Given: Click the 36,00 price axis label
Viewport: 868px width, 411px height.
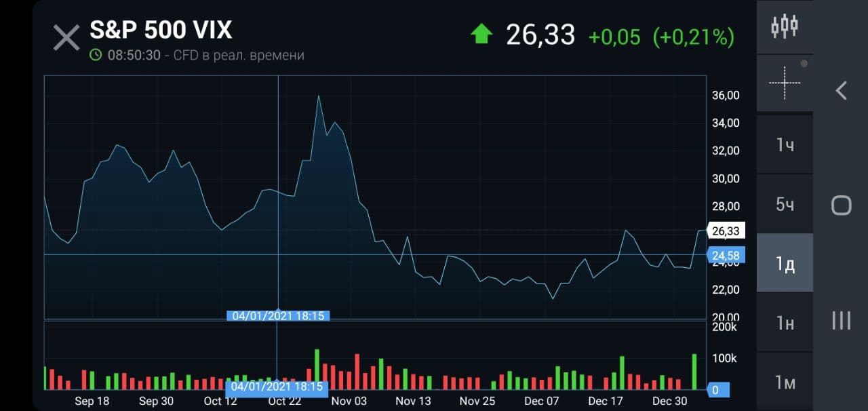Looking at the screenshot, I should tap(726, 95).
